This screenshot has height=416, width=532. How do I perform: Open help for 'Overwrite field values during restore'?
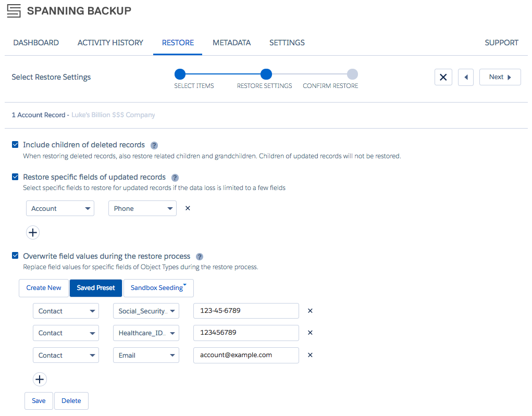coord(199,256)
